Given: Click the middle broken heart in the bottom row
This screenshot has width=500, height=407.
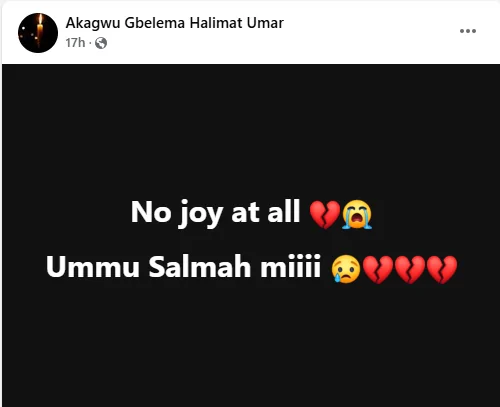Looking at the screenshot, I should [410, 269].
